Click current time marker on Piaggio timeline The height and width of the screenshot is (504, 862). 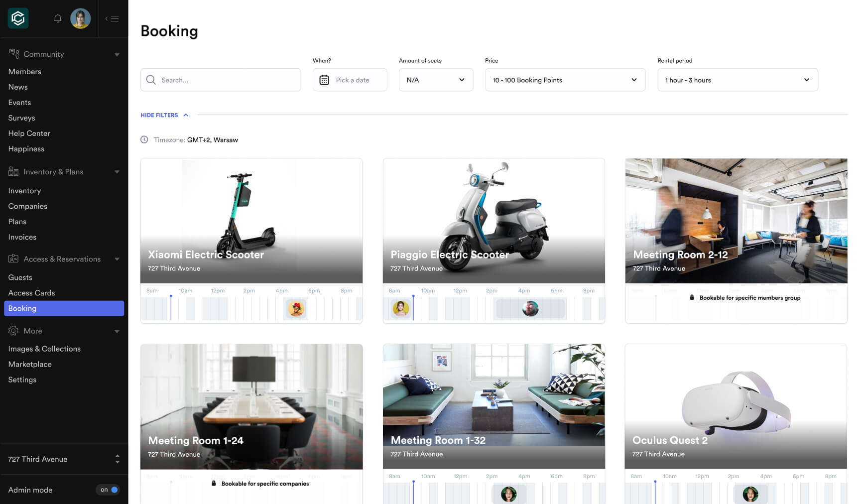click(x=413, y=307)
